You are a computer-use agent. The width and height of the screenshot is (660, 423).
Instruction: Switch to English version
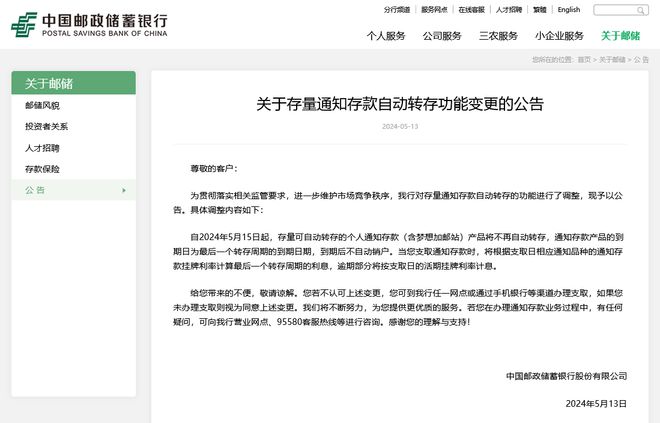(569, 10)
